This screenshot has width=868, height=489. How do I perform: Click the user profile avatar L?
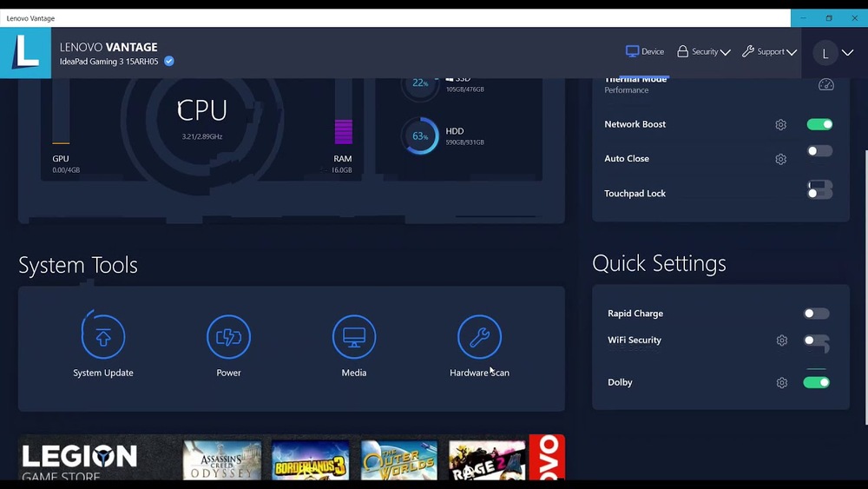825,53
